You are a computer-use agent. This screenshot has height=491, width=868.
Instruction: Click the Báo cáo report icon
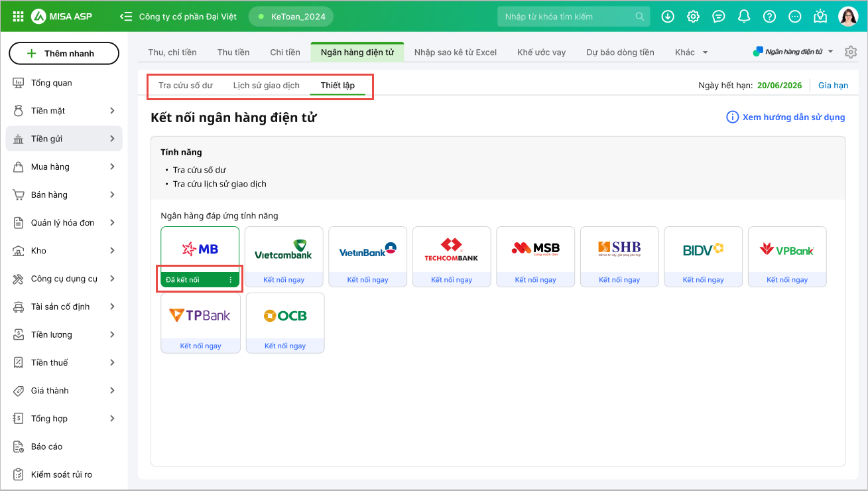[19, 447]
